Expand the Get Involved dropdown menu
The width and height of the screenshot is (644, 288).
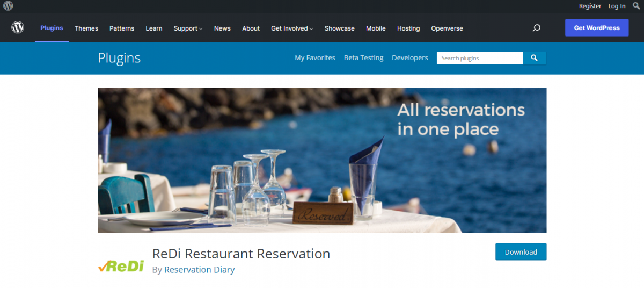tap(292, 28)
